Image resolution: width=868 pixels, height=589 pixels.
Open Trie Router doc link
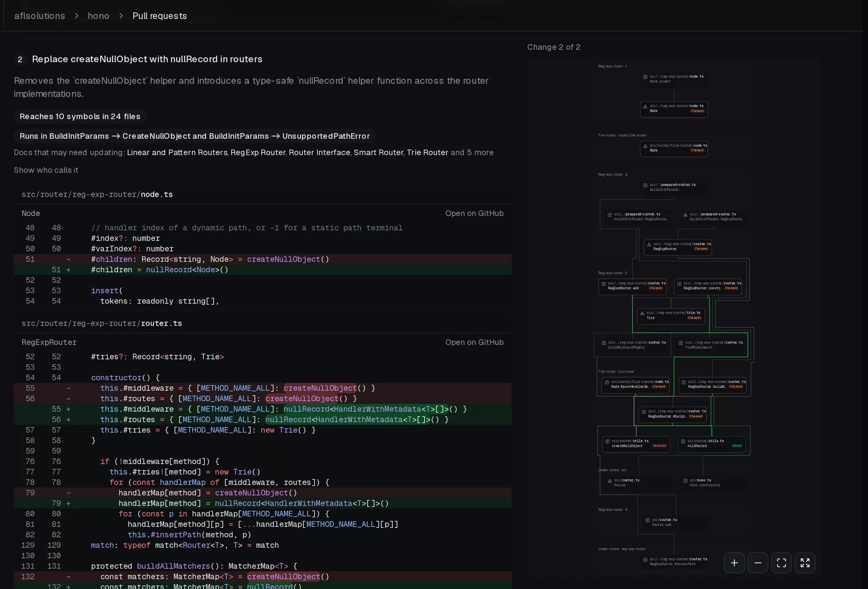tap(427, 153)
